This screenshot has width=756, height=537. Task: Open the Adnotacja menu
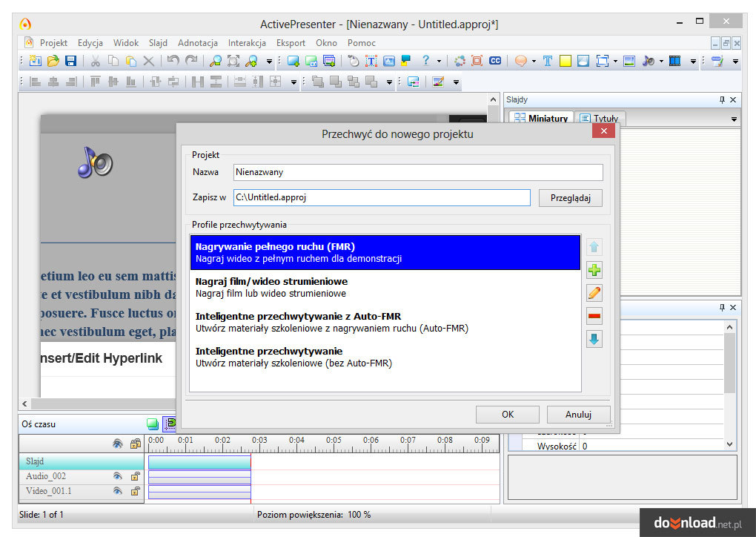[x=198, y=43]
